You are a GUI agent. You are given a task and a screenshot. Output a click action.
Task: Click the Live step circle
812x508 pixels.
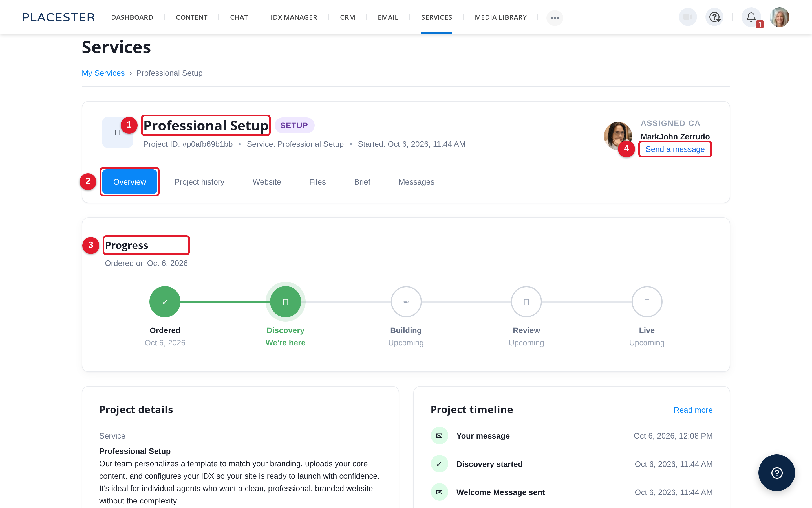point(647,302)
